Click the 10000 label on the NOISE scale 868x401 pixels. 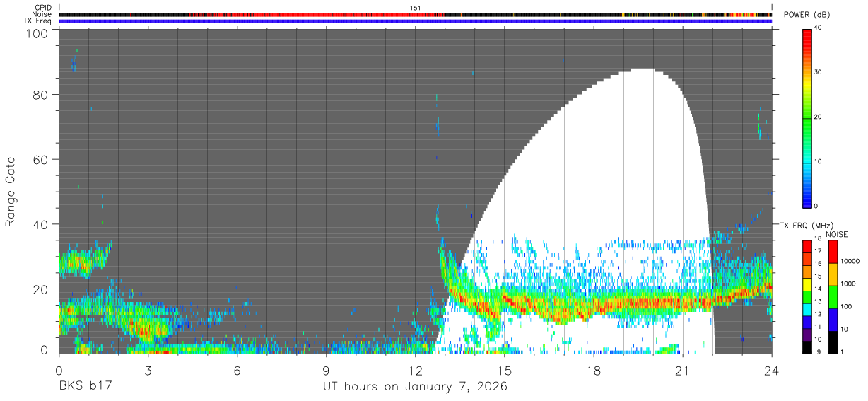(851, 261)
